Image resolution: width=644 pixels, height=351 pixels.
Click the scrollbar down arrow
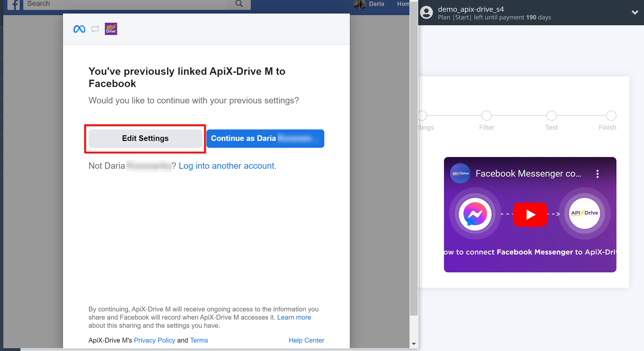[414, 344]
